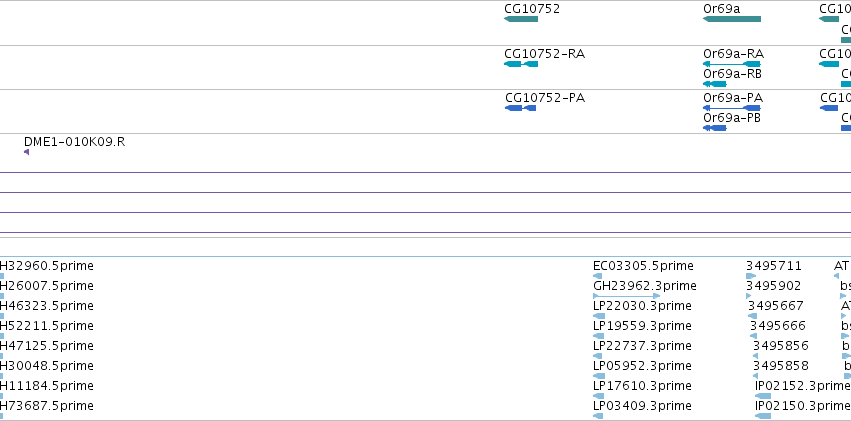Select the H73687.5prime EST label
The image size is (851, 421).
click(x=47, y=406)
